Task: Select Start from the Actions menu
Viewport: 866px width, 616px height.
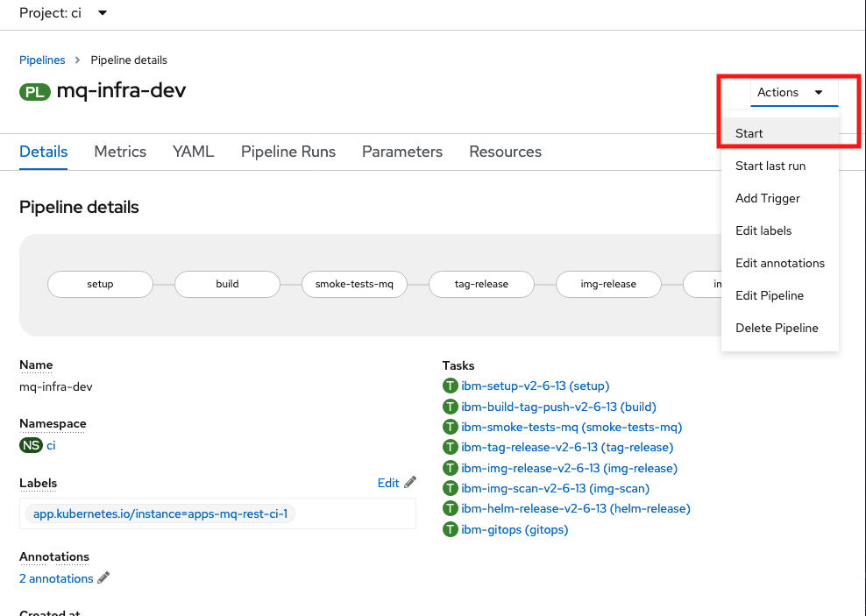Action: [780, 133]
